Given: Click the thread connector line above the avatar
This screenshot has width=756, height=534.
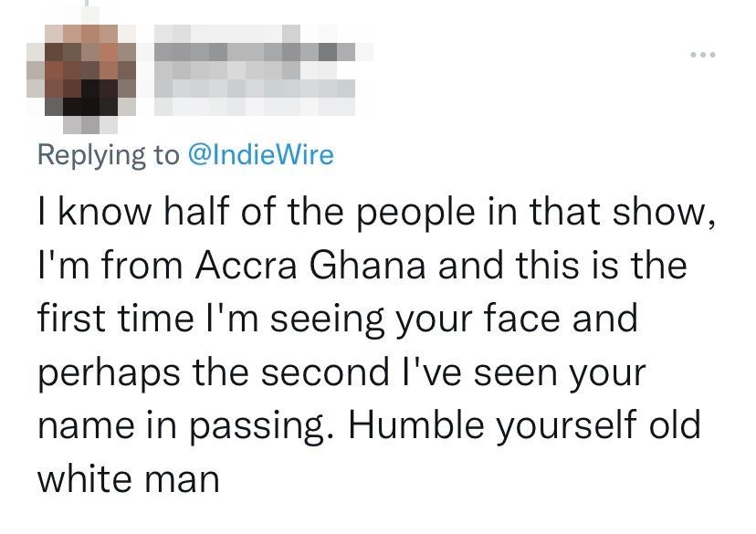Looking at the screenshot, I should pyautogui.click(x=87, y=3).
